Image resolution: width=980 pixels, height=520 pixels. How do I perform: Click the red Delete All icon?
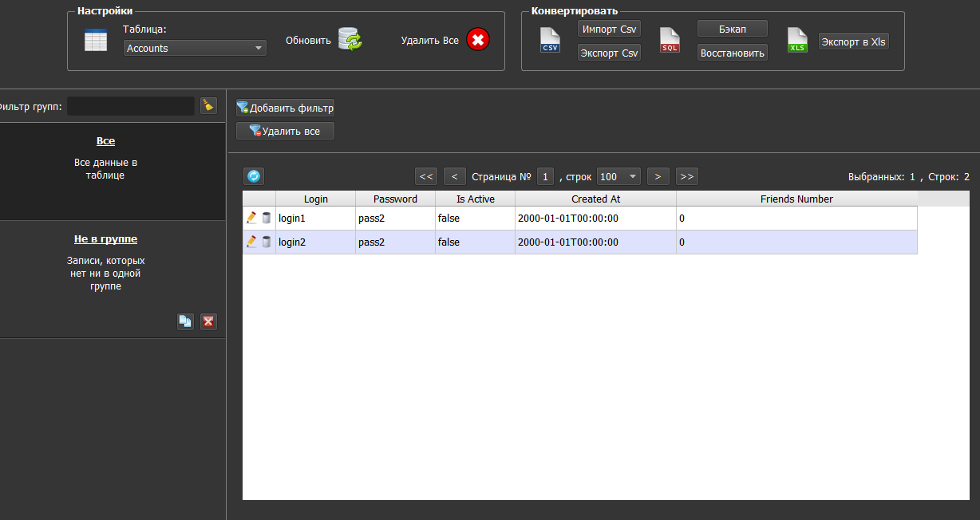pos(478,39)
